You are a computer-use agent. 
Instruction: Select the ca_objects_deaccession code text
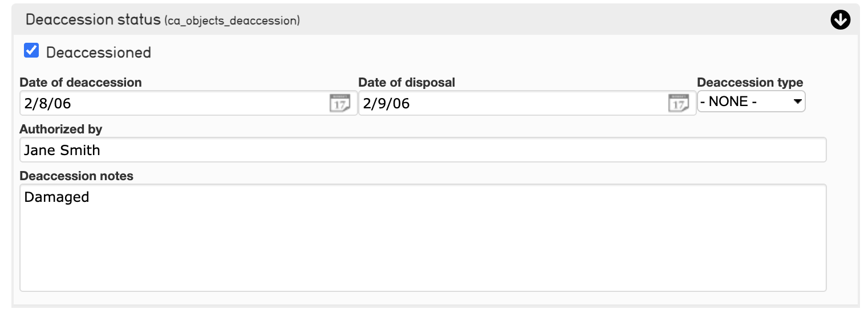[x=232, y=21]
